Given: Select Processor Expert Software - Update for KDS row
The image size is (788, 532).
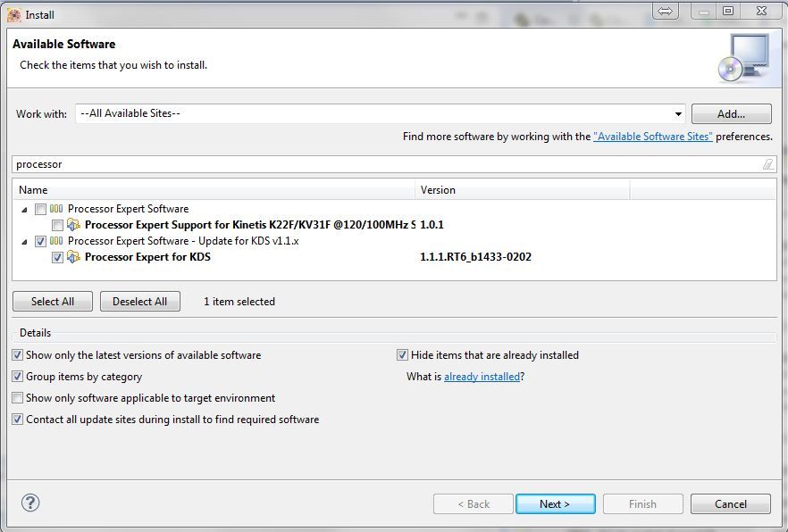Looking at the screenshot, I should coord(183,241).
